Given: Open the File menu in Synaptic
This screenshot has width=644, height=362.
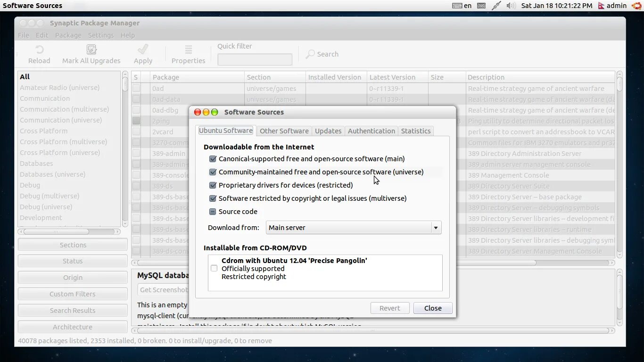Looking at the screenshot, I should (x=24, y=35).
